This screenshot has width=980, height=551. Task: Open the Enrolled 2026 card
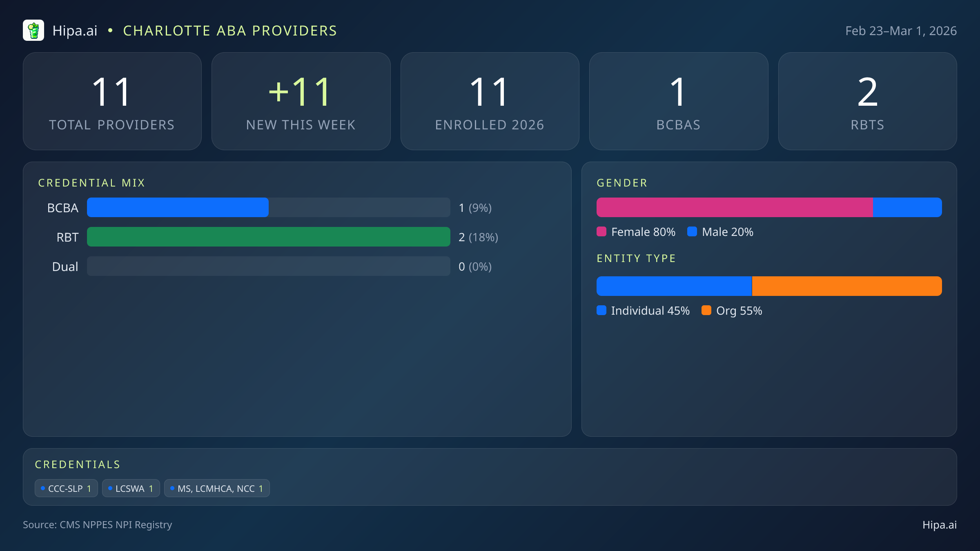490,101
